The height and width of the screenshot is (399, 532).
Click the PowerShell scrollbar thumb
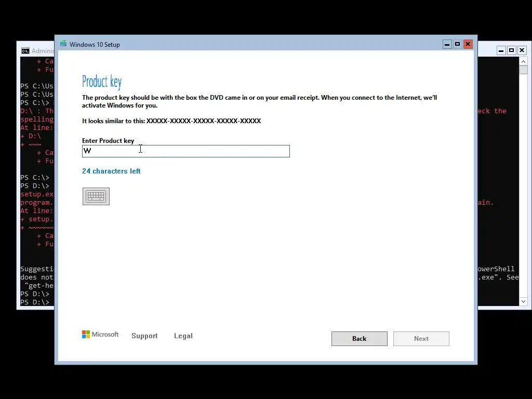pyautogui.click(x=523, y=70)
